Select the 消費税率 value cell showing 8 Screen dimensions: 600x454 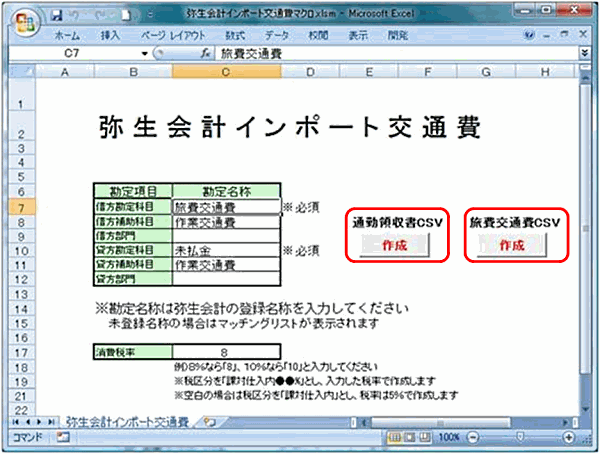tap(227, 352)
